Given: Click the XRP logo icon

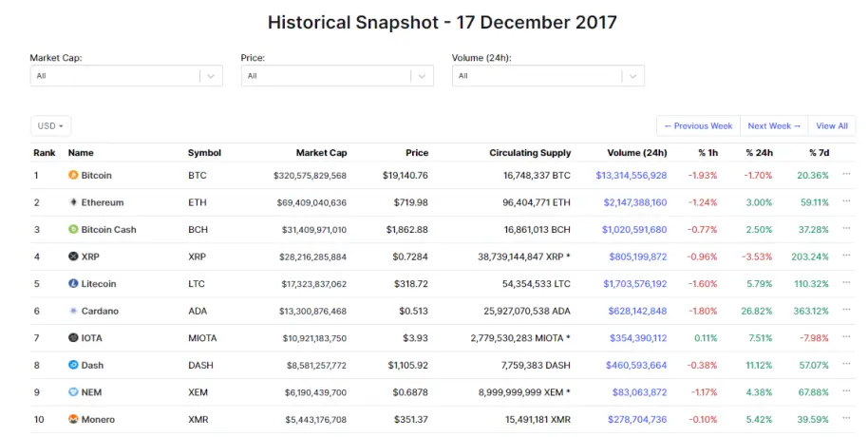Looking at the screenshot, I should point(73,256).
